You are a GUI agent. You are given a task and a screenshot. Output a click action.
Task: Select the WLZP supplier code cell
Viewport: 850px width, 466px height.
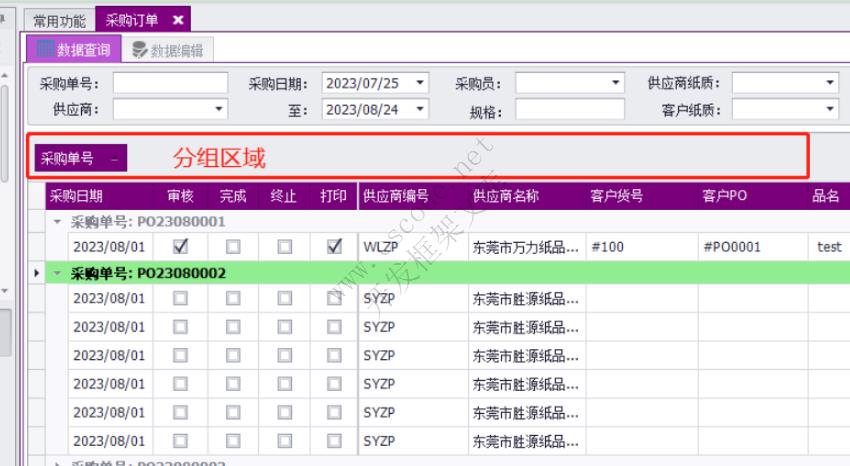coord(413,247)
